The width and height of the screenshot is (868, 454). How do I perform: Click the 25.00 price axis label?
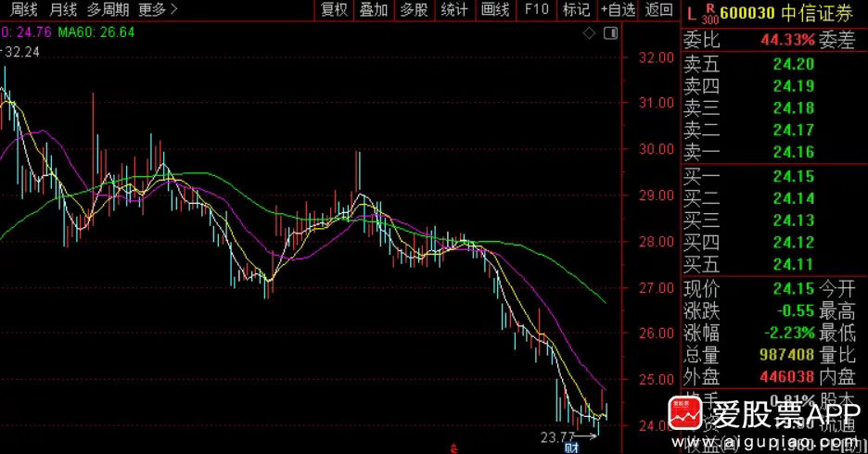coord(657,380)
